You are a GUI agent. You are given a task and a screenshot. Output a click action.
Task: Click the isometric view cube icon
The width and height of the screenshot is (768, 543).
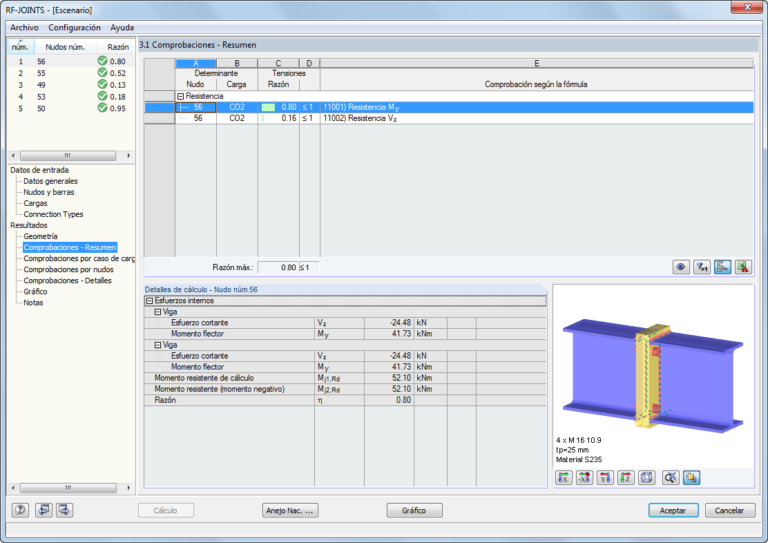[647, 477]
